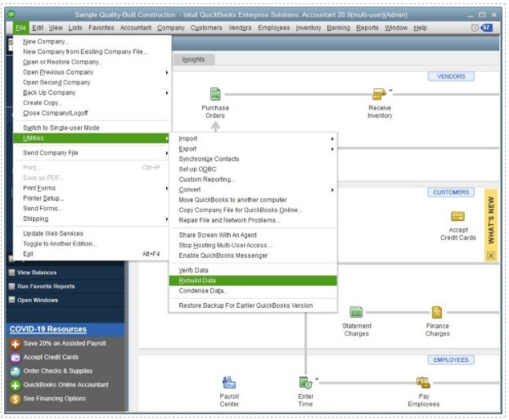The image size is (509, 420).
Task: Click the See Financing Options dollar icon
Action: pos(16,399)
